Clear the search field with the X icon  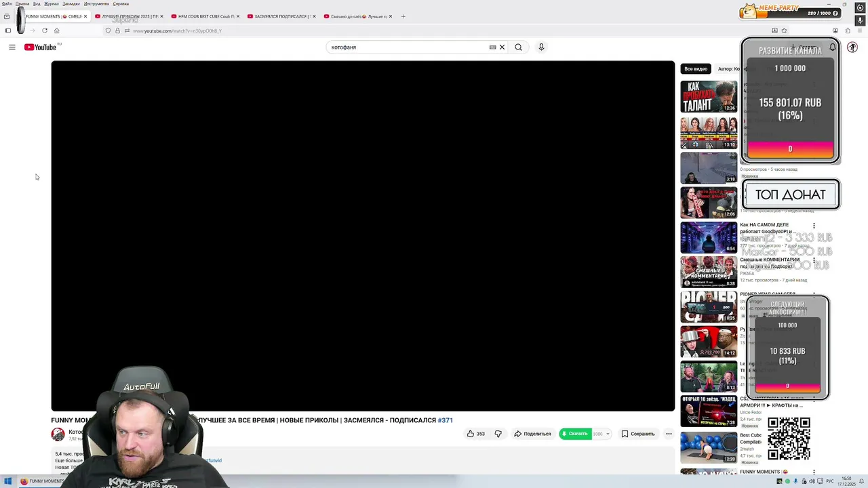pos(502,47)
